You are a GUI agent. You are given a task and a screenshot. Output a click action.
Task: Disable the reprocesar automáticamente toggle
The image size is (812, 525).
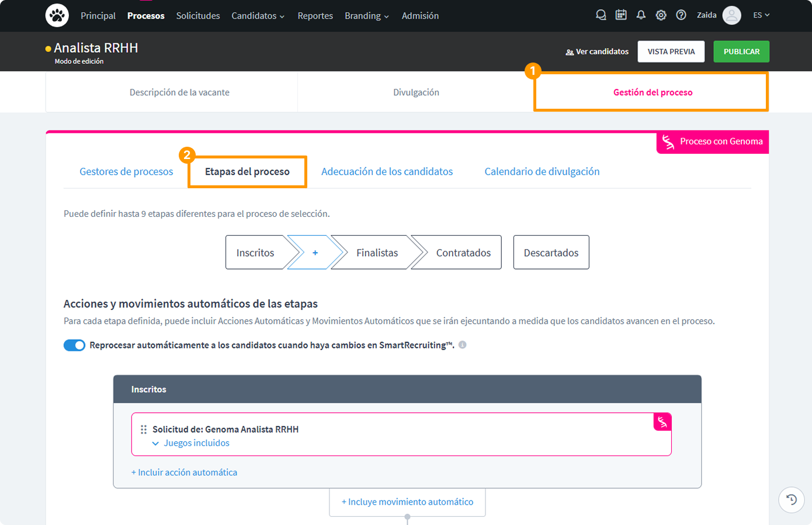tap(74, 345)
